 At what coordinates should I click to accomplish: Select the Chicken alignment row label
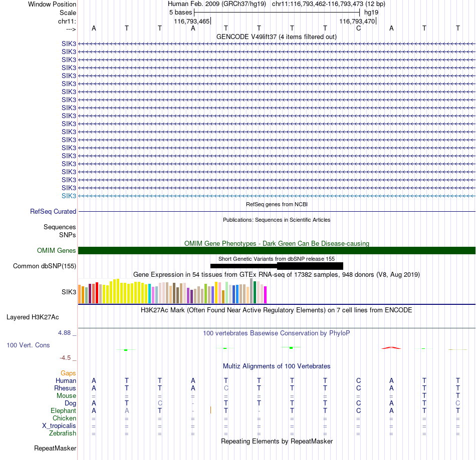pyautogui.click(x=64, y=418)
